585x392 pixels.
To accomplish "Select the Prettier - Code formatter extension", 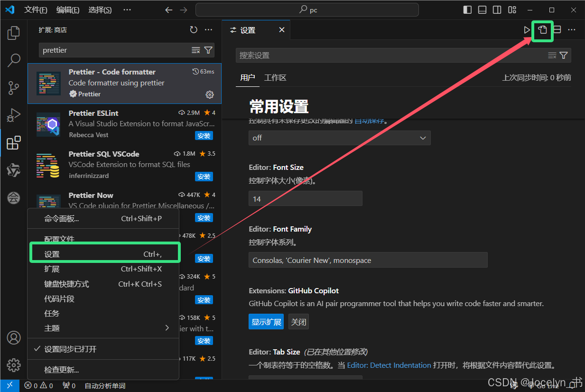I will pos(124,84).
